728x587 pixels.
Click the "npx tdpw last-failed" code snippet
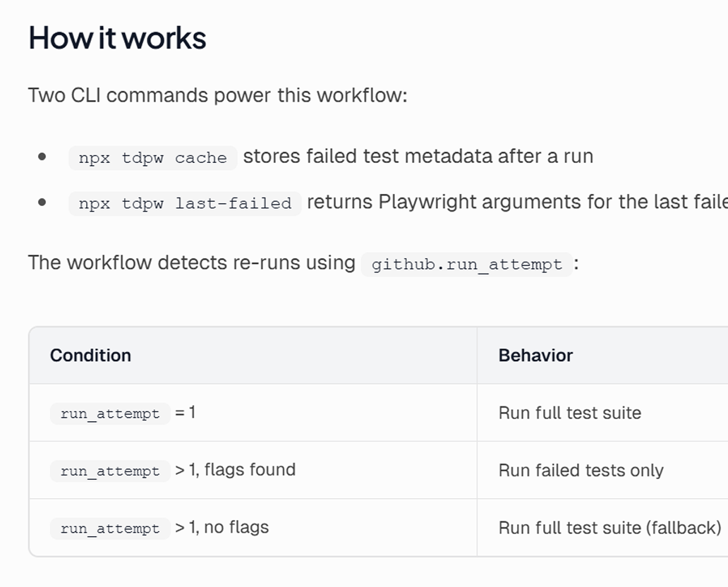coord(185,203)
